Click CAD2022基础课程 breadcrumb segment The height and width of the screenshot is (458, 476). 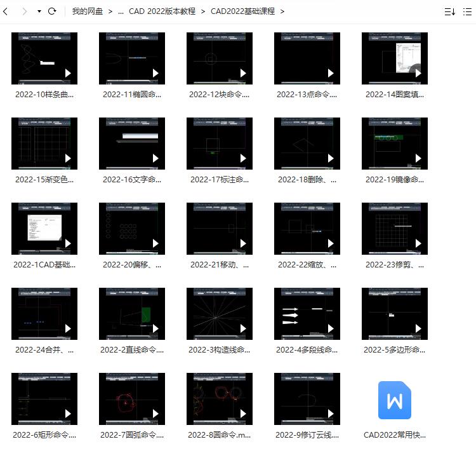(242, 11)
